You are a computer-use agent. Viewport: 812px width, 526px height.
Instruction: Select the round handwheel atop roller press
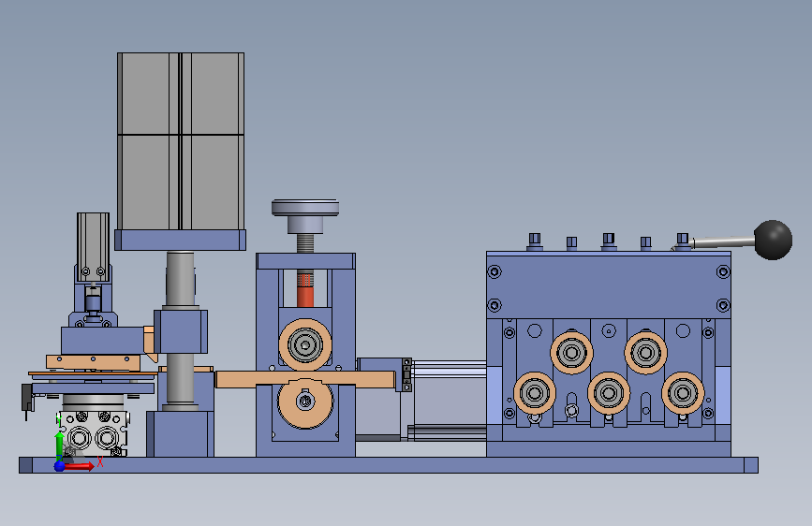point(305,208)
